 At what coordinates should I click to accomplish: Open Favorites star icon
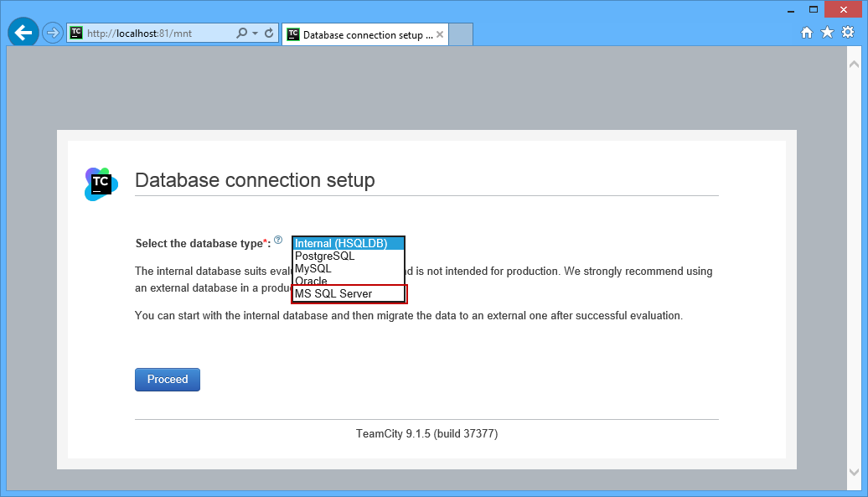(827, 33)
